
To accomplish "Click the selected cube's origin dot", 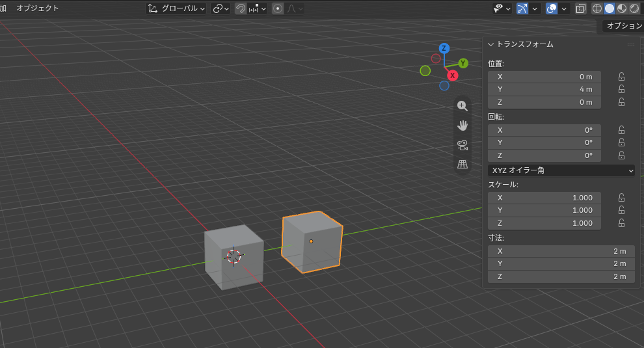I will pos(311,241).
